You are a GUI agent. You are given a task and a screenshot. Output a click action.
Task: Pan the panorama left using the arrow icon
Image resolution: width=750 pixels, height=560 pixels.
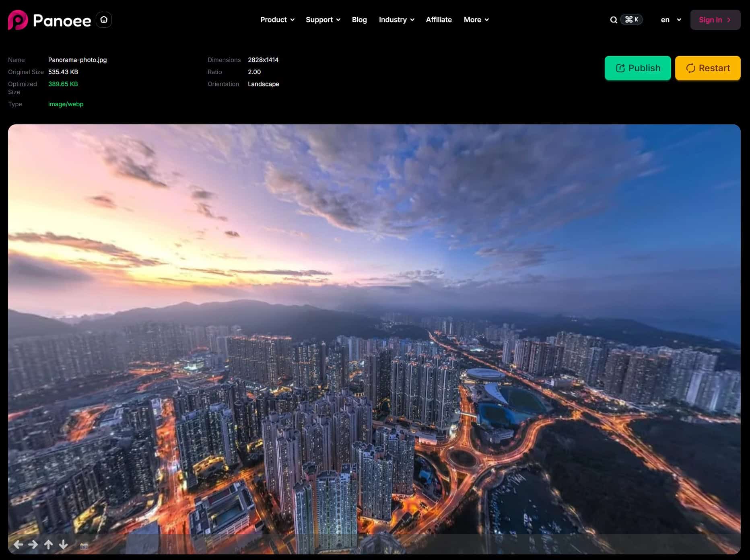[19, 545]
